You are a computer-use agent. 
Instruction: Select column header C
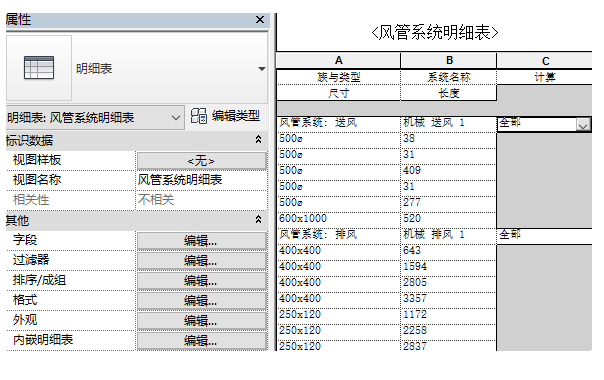pyautogui.click(x=545, y=61)
